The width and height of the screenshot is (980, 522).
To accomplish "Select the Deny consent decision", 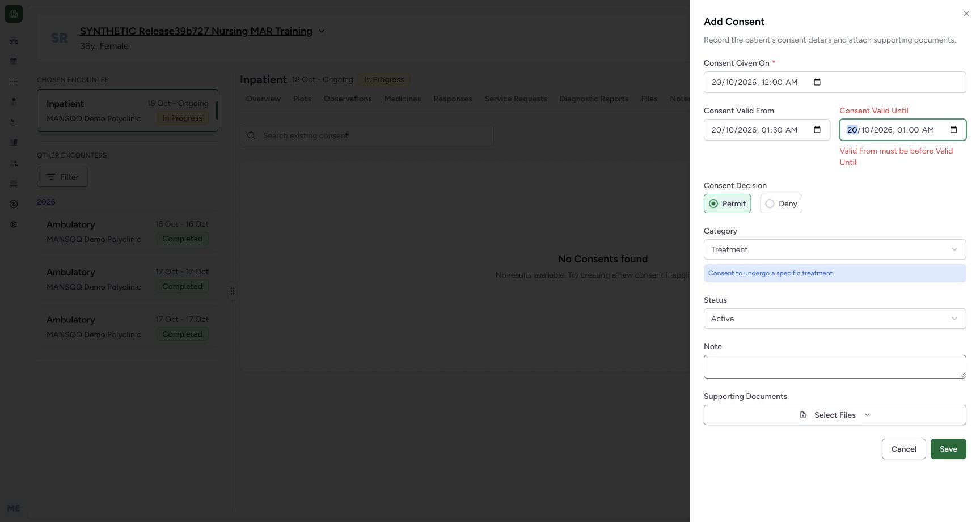I will coord(781,203).
